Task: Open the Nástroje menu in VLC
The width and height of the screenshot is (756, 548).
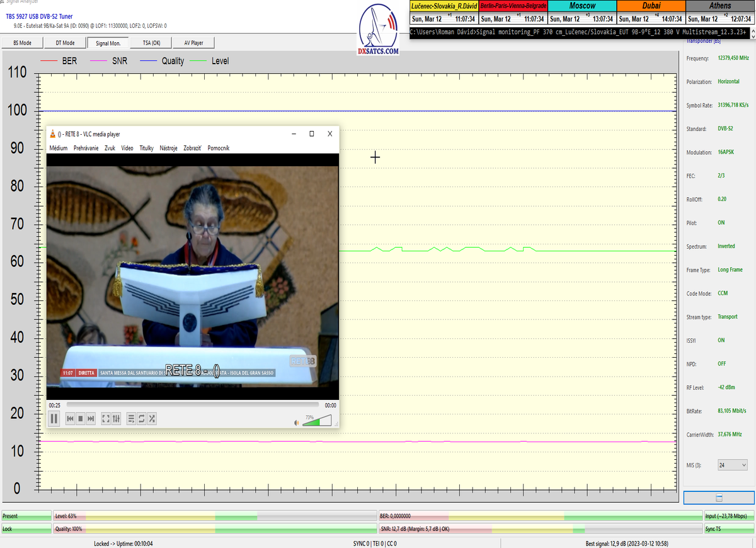Action: coord(168,148)
